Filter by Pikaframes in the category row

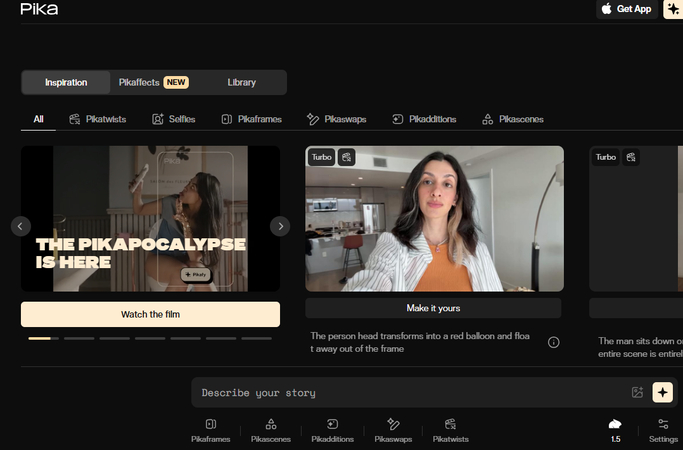point(251,119)
